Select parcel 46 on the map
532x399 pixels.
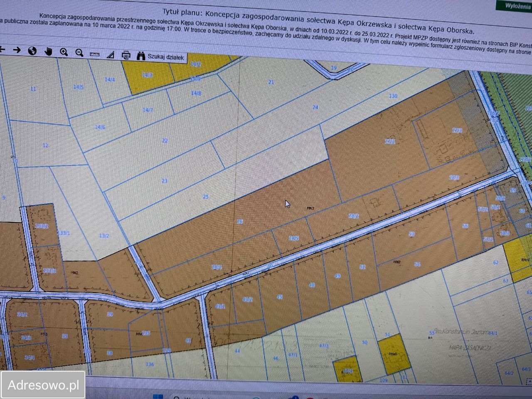[276, 358]
